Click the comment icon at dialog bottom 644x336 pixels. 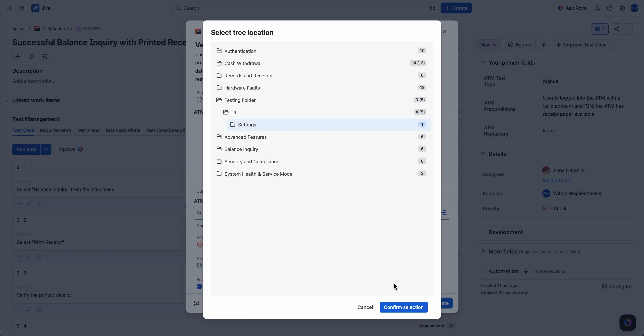[x=197, y=303]
